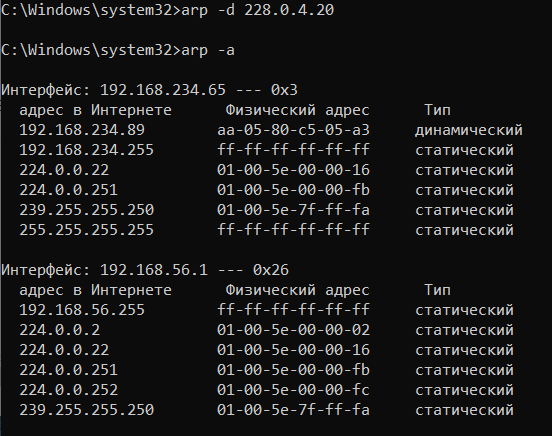Select the interface 192.168.56.1 header line
552x436 pixels.
(x=145, y=270)
